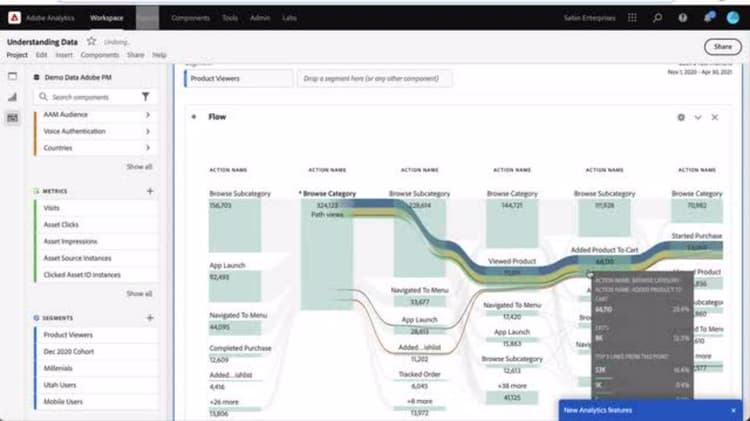
Task: Click Show all under metrics list
Action: [139, 293]
